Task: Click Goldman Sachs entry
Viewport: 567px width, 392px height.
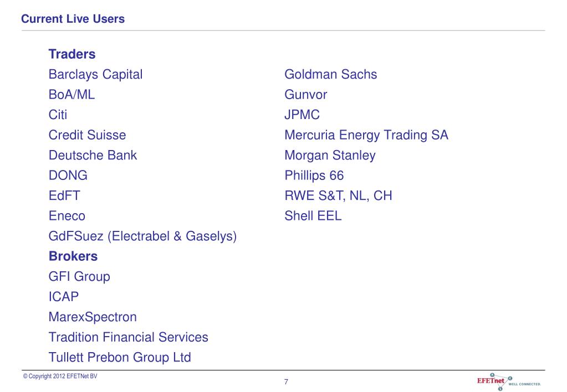Action: click(x=330, y=74)
